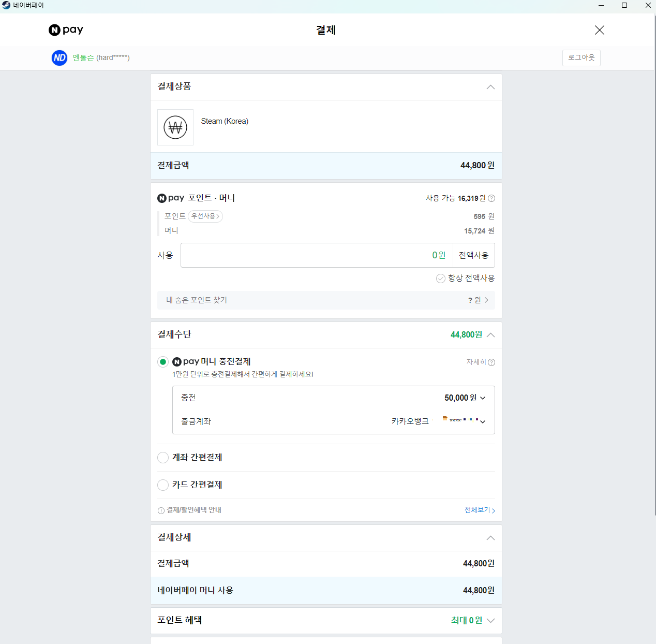
Task: Click the 전액사용 button
Action: (473, 255)
